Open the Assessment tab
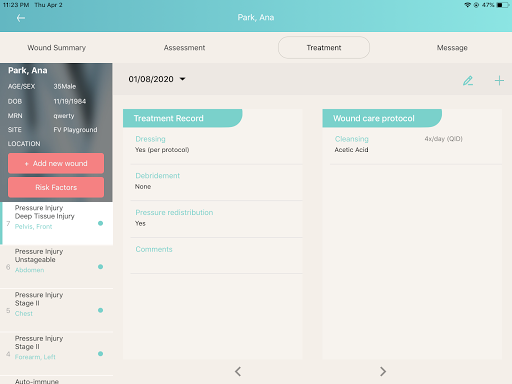This screenshot has height=384, width=512. [x=184, y=48]
